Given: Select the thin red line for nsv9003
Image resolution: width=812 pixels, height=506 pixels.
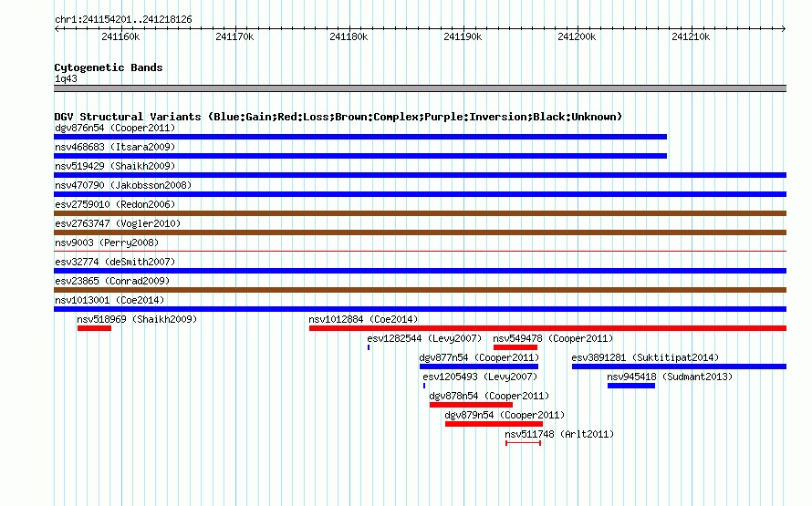Looking at the screenshot, I should (x=420, y=252).
